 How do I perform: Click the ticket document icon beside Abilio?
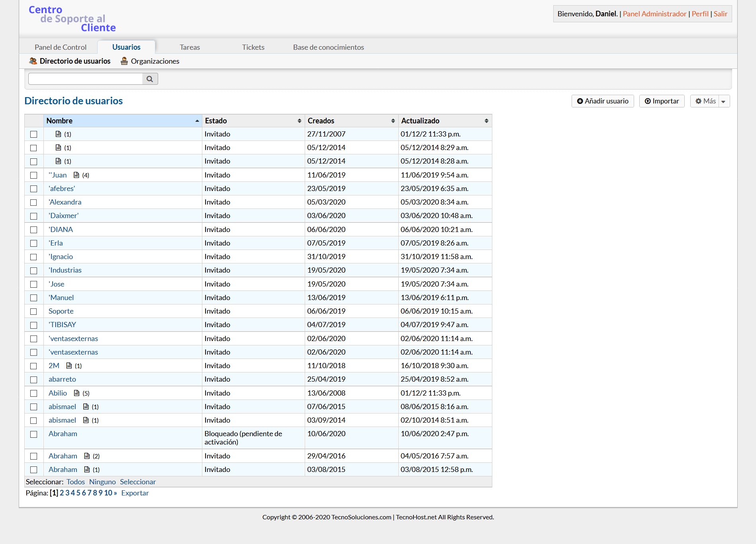(77, 393)
